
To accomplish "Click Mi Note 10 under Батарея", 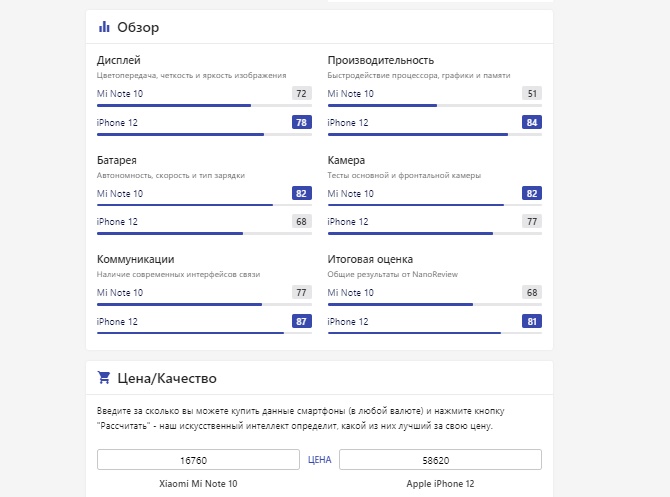I will pos(120,194).
